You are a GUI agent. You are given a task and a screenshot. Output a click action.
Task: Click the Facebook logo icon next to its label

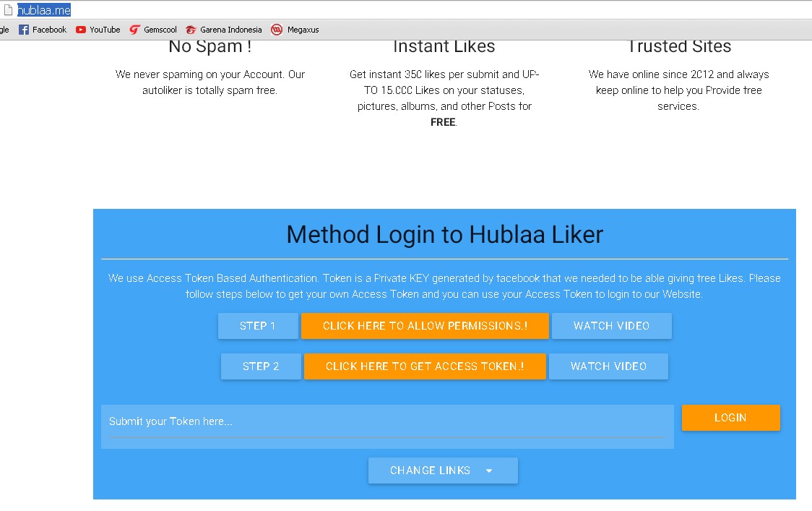[22, 30]
